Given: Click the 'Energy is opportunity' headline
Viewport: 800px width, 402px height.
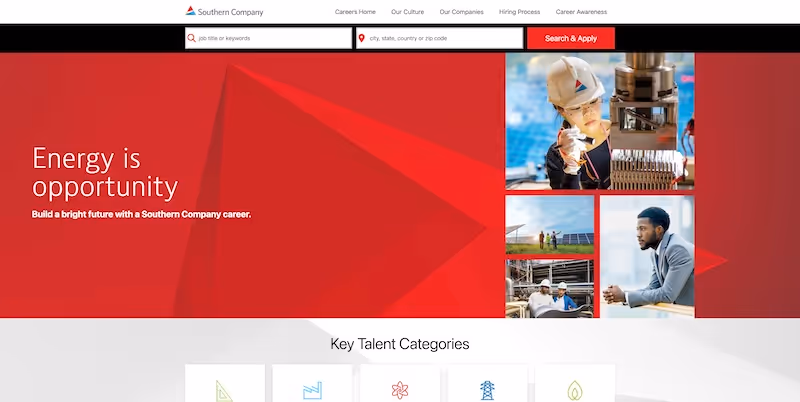Looking at the screenshot, I should [105, 172].
